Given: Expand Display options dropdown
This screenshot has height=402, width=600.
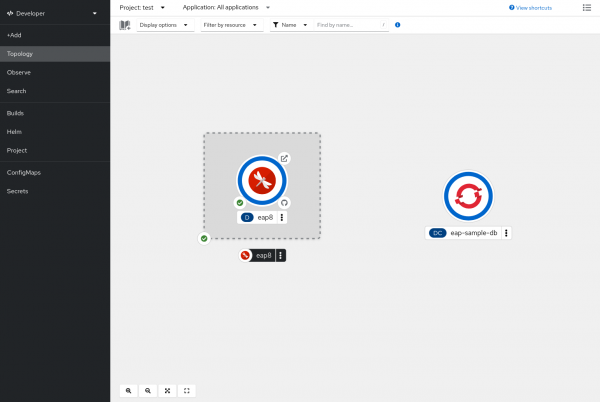Looking at the screenshot, I should tap(165, 24).
